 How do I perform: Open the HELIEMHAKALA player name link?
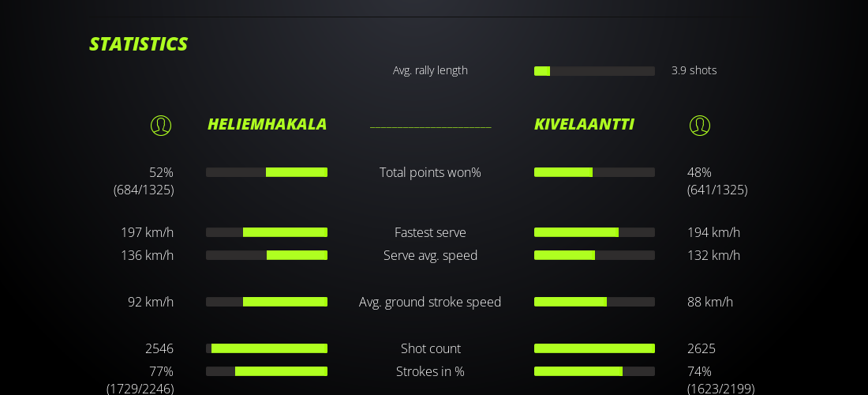pyautogui.click(x=267, y=124)
